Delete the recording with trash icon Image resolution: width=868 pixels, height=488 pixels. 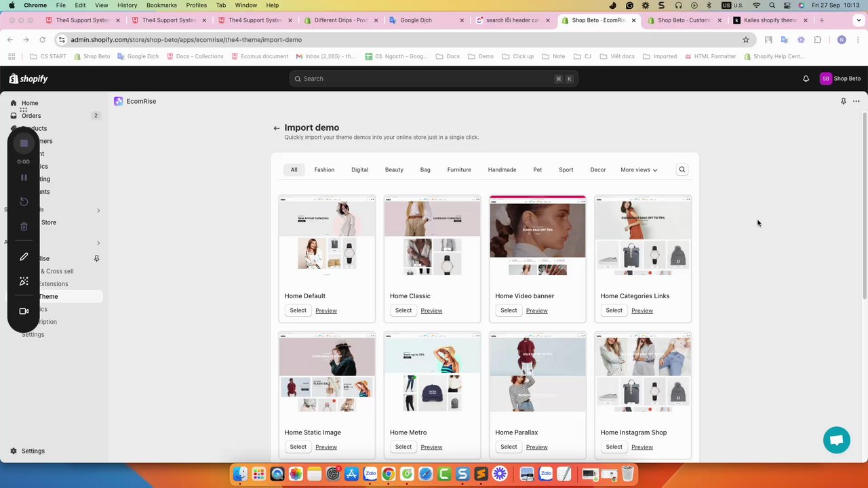(24, 226)
